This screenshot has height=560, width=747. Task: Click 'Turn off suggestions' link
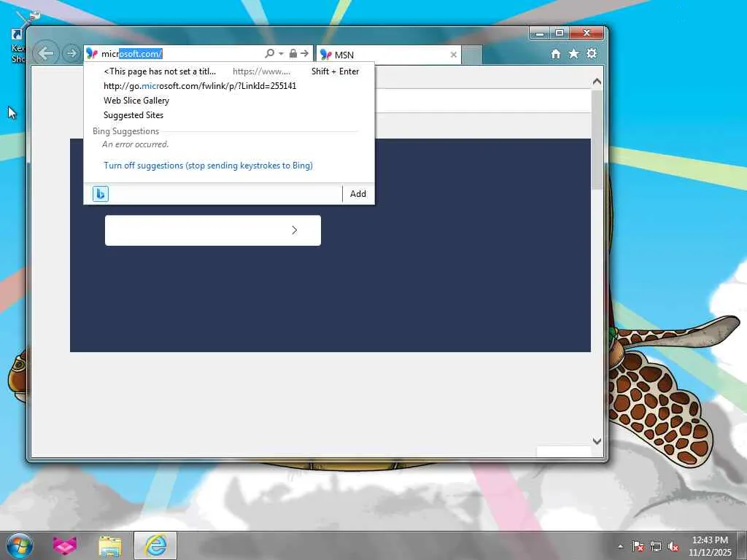208,166
